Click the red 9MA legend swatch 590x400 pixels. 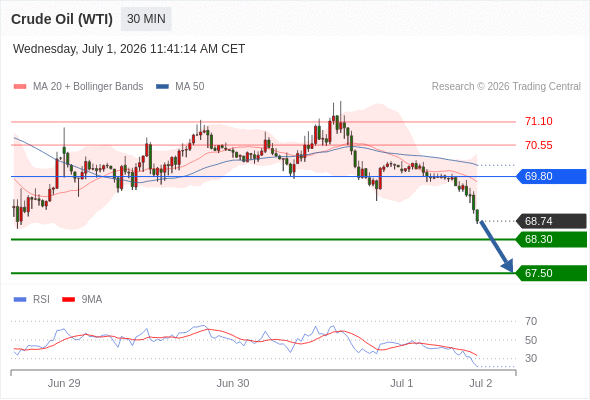click(x=68, y=300)
